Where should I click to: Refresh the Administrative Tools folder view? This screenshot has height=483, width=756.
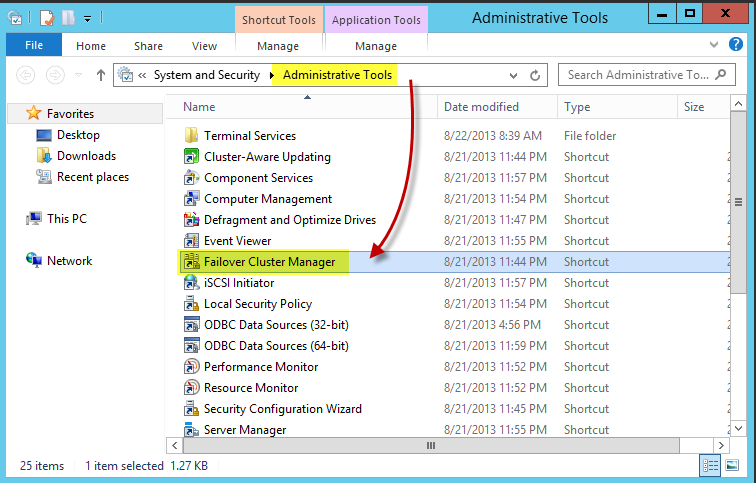click(535, 75)
